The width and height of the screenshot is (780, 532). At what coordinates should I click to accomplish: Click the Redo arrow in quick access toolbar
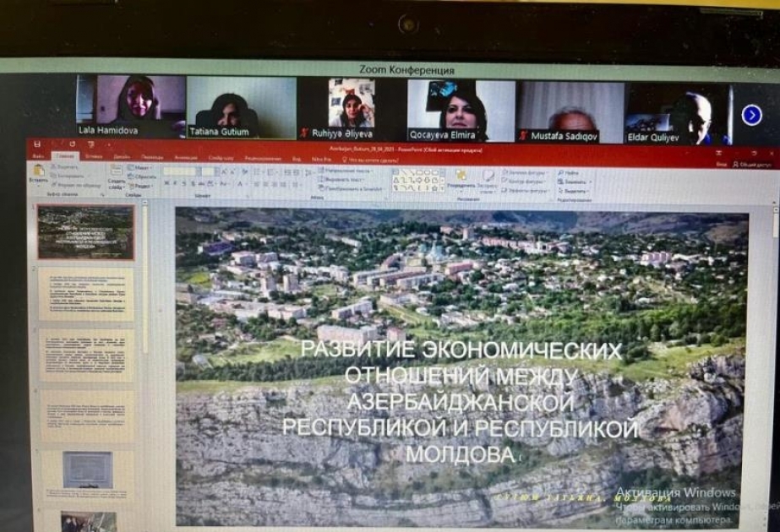pyautogui.click(x=72, y=144)
